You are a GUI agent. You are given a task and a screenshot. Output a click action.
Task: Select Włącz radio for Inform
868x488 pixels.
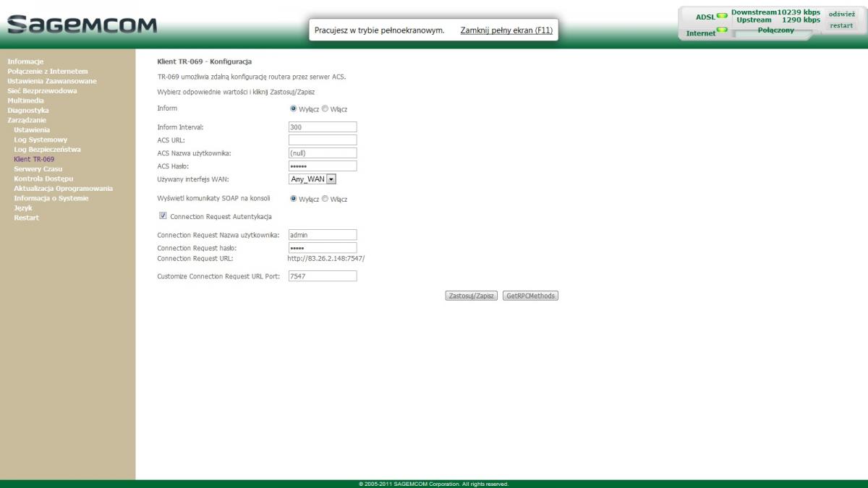pyautogui.click(x=325, y=109)
